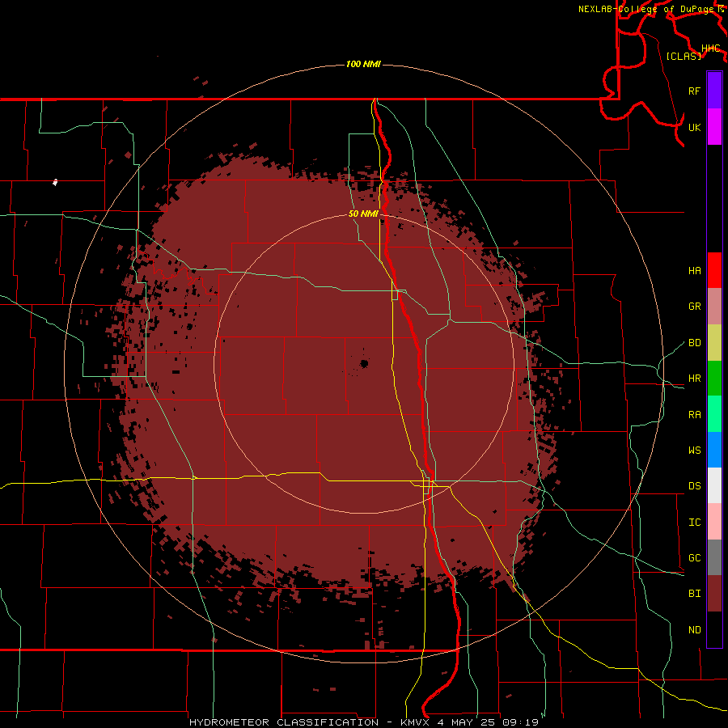Click the purple RF color swatch
This screenshot has height=728, width=728.
[714, 91]
